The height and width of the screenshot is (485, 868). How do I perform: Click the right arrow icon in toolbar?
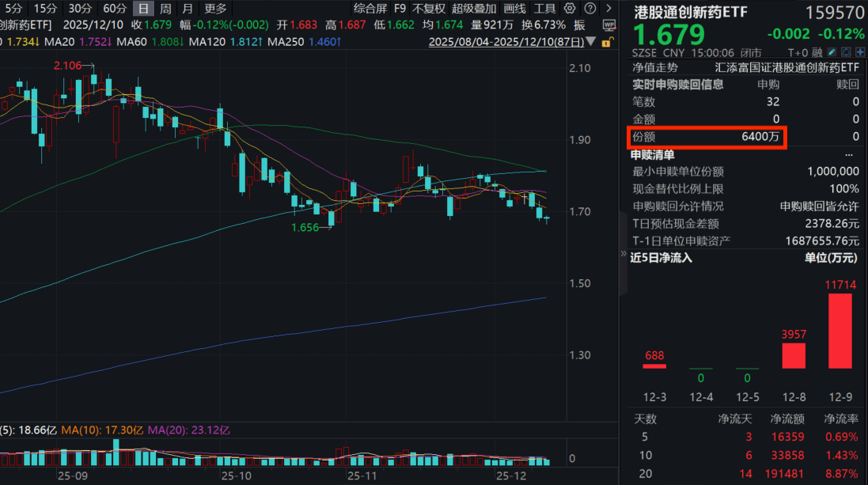point(608,9)
